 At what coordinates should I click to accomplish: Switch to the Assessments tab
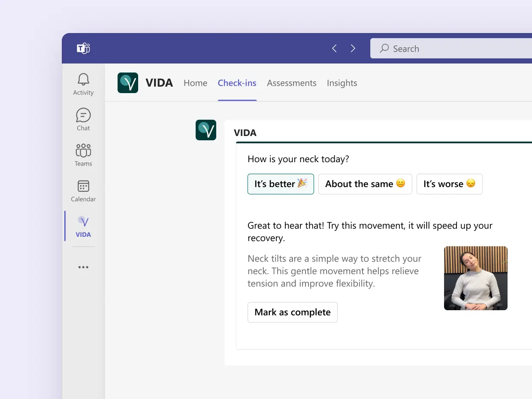pos(292,83)
